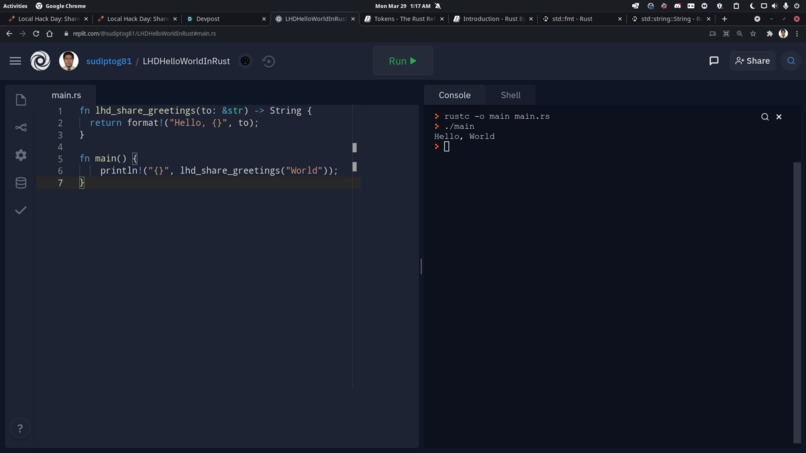
Task: Click the power icon in system tray
Action: pos(797,6)
